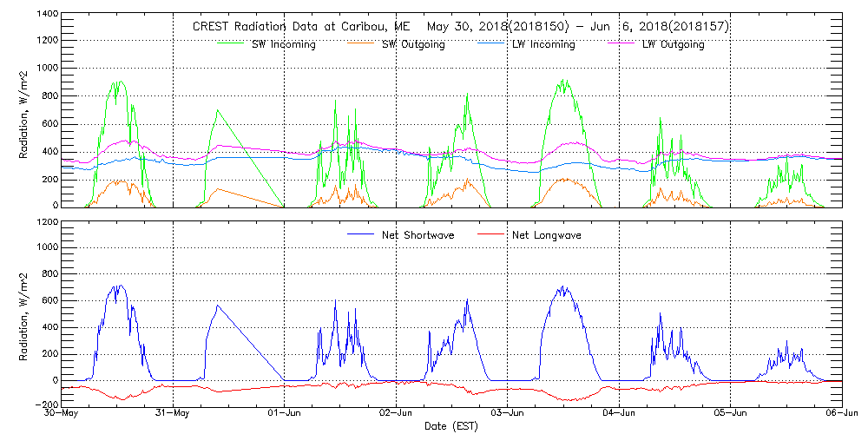Click the '-200' tick label on lower chart
Image resolution: width=868 pixels, height=434 pixels.
pyautogui.click(x=45, y=407)
